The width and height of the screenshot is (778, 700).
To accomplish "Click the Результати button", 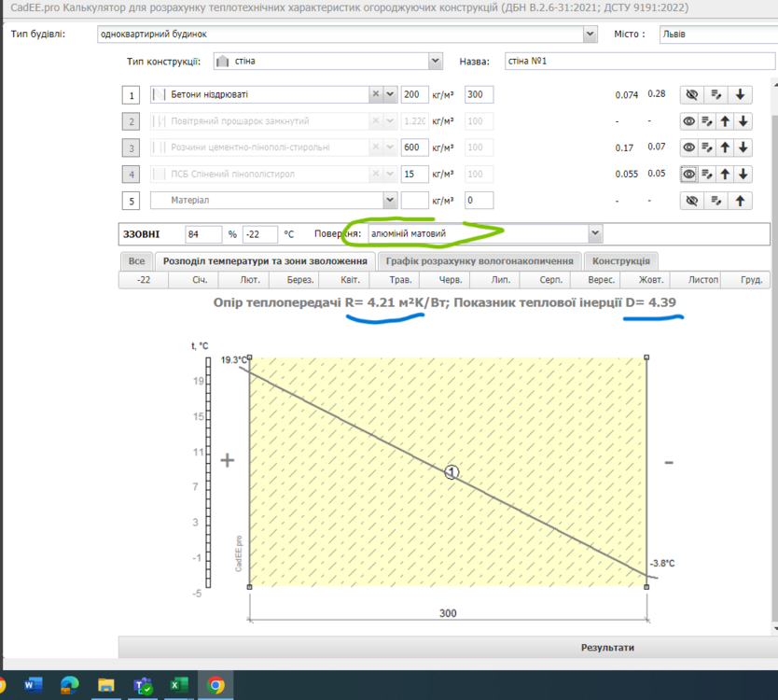I will 607,648.
